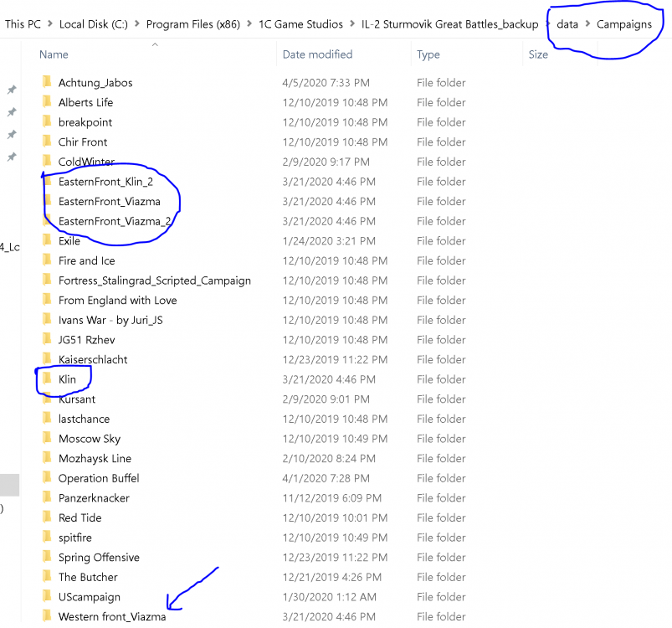Viewport: 672px width, 628px height.
Task: Expand breadcrumb chevron after 1C Game Studios
Action: coord(352,24)
